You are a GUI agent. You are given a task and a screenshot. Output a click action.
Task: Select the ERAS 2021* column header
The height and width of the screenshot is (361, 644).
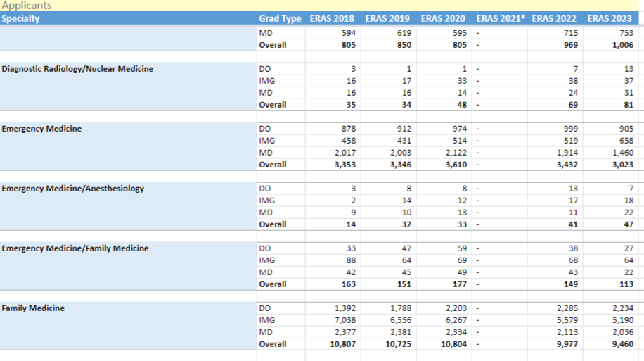(500, 18)
